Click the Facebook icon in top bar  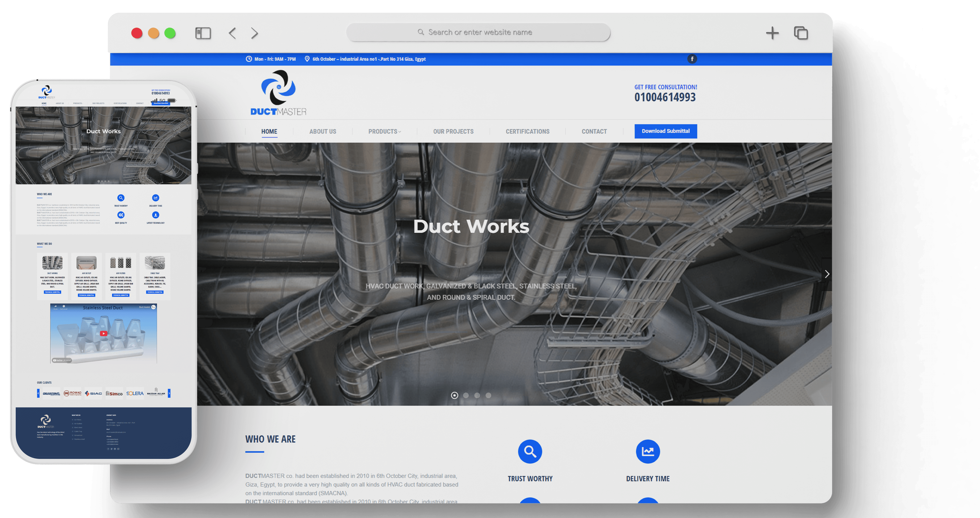pyautogui.click(x=692, y=59)
